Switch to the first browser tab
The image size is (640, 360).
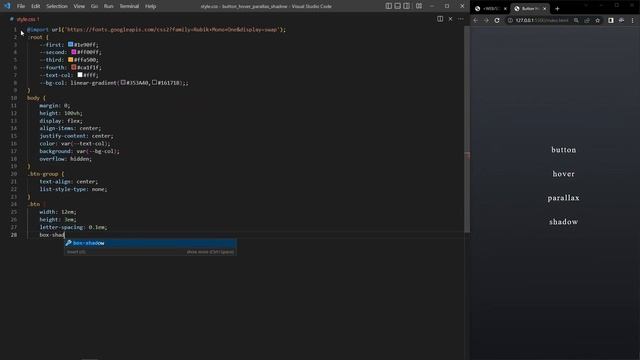point(490,8)
